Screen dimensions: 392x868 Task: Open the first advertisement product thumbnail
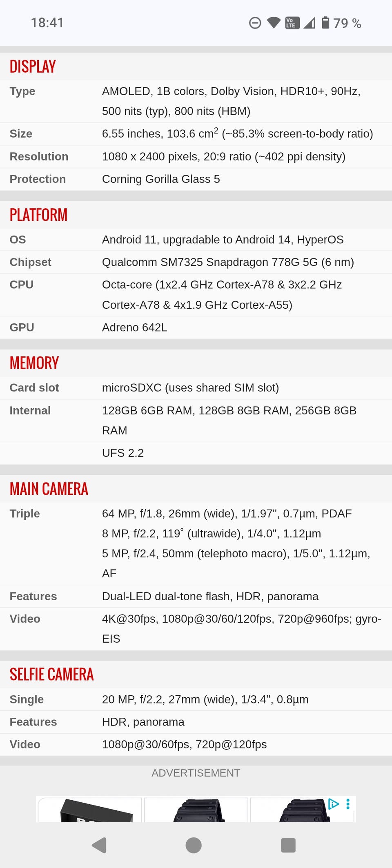[90, 810]
